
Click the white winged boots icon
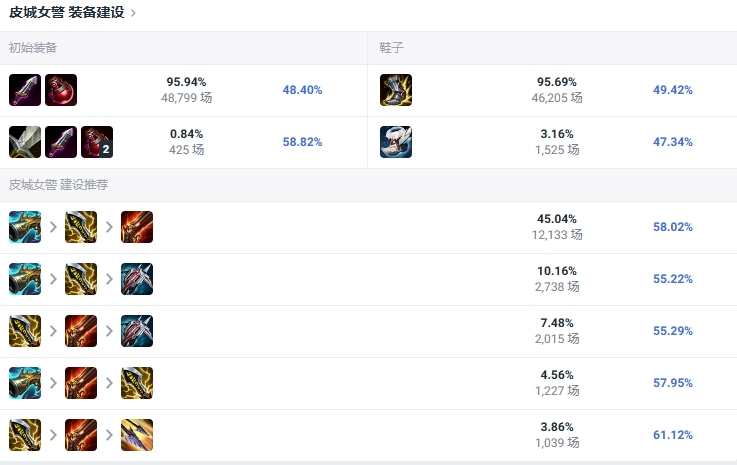click(396, 142)
